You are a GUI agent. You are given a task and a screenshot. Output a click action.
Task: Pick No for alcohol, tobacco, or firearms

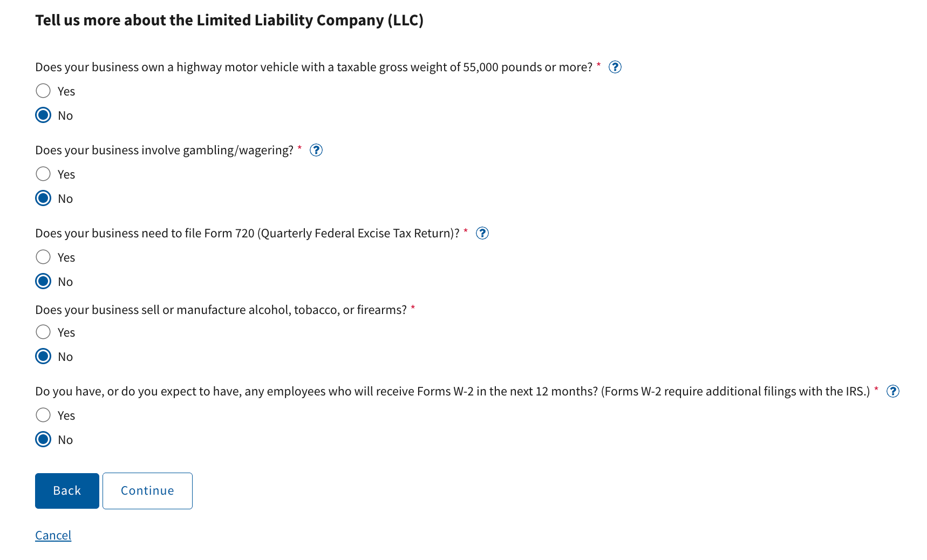(x=43, y=356)
